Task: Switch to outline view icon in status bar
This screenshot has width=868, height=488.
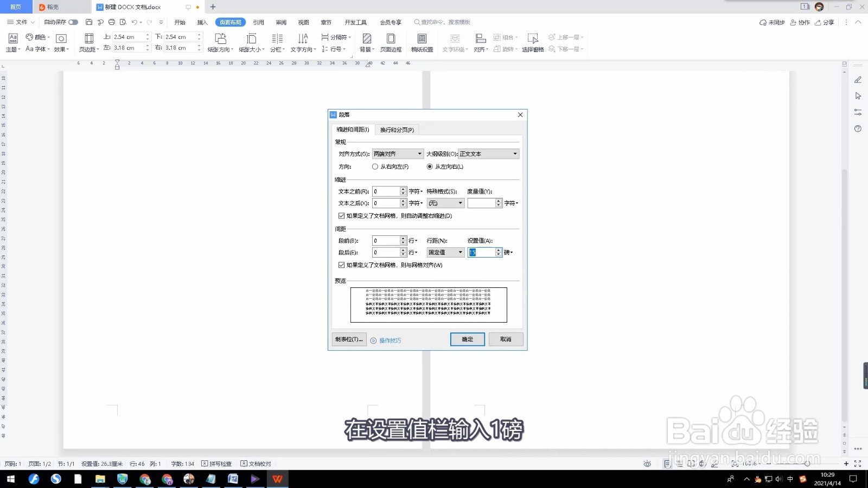Action: 679,464
